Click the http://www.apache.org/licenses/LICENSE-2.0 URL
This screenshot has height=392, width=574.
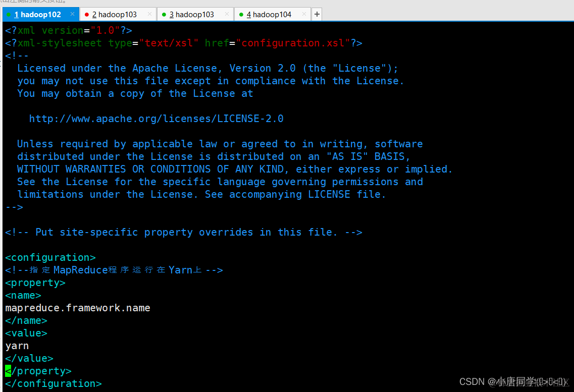[x=156, y=119]
